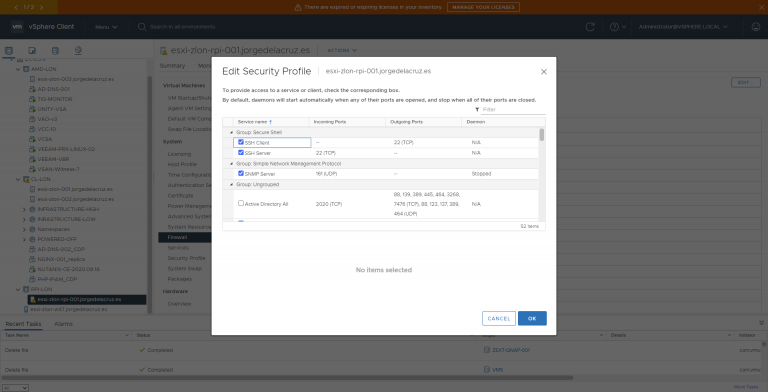
Task: Switch to the Storage inventory icon
Action: [x=55, y=51]
